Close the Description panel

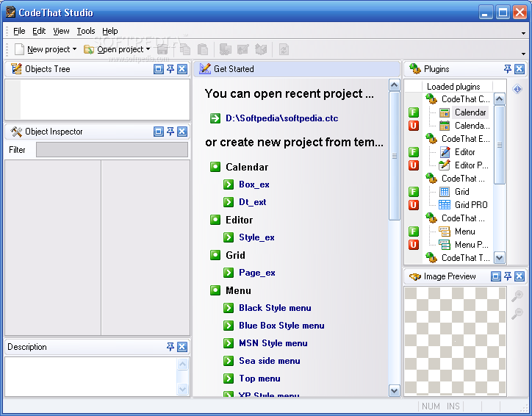[x=182, y=347]
